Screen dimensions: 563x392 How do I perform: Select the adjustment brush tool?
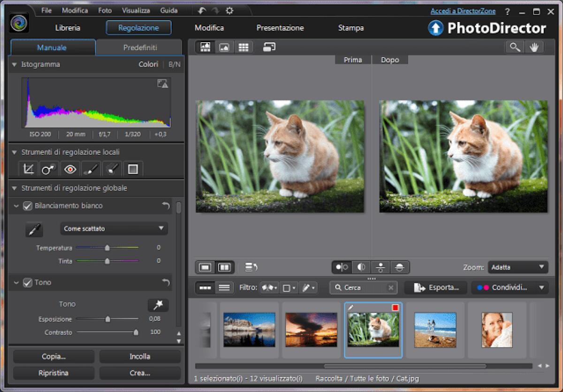91,169
